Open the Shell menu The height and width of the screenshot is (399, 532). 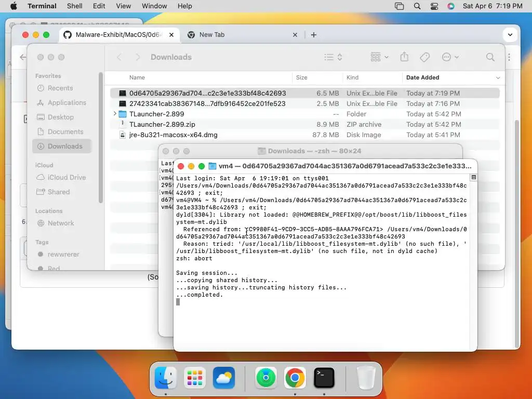74,6
